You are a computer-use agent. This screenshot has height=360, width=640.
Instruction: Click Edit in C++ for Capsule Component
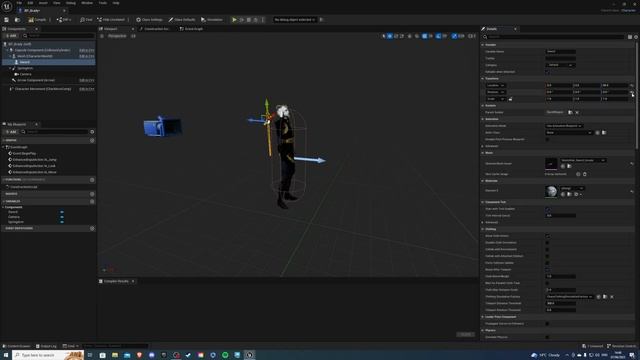pos(87,50)
